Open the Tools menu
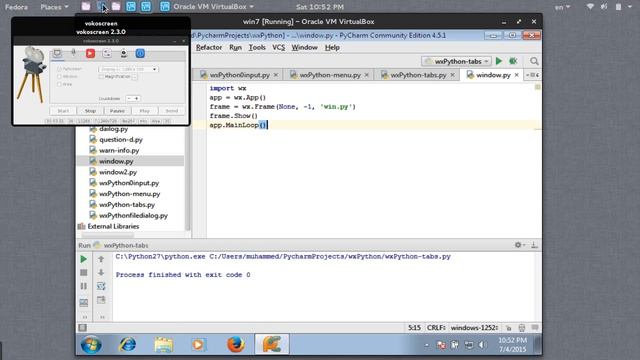Image resolution: width=640 pixels, height=360 pixels. (257, 48)
